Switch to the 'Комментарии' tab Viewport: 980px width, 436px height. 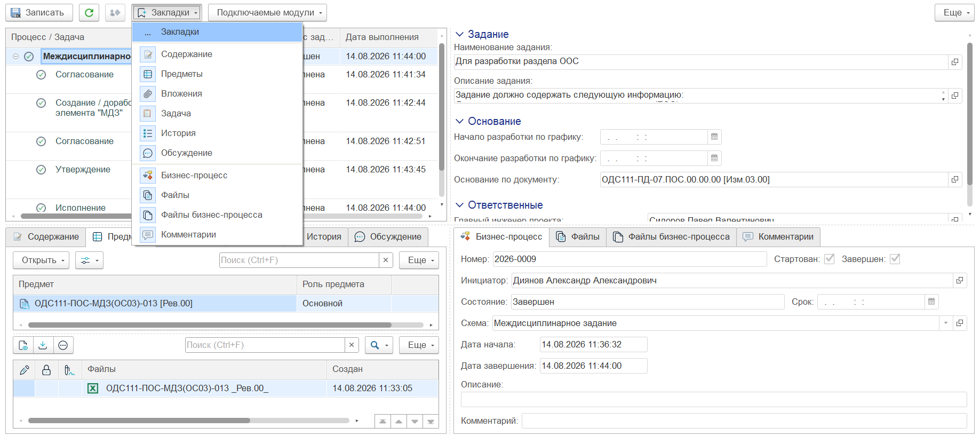coord(778,236)
